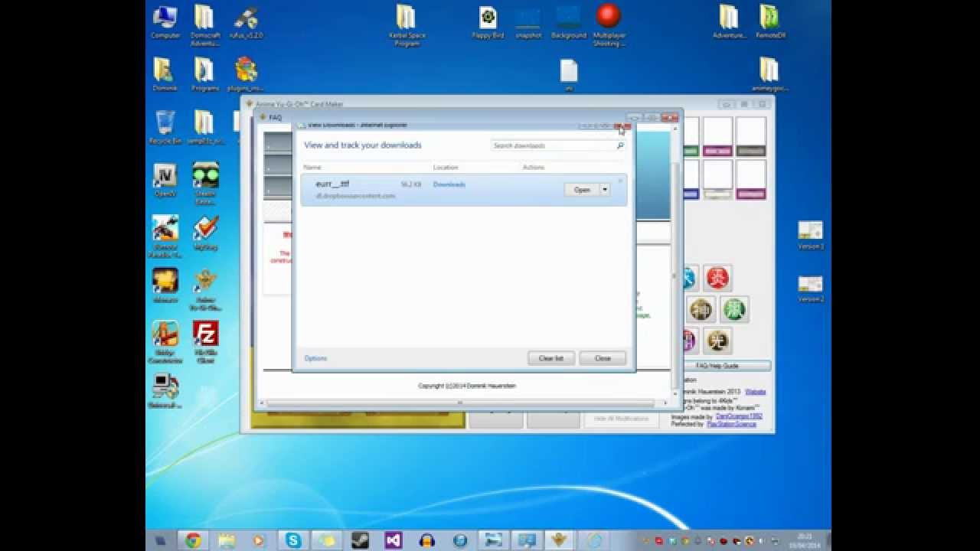This screenshot has width=980, height=551.
Task: Open the Version 2 desktop file
Action: coord(811,289)
